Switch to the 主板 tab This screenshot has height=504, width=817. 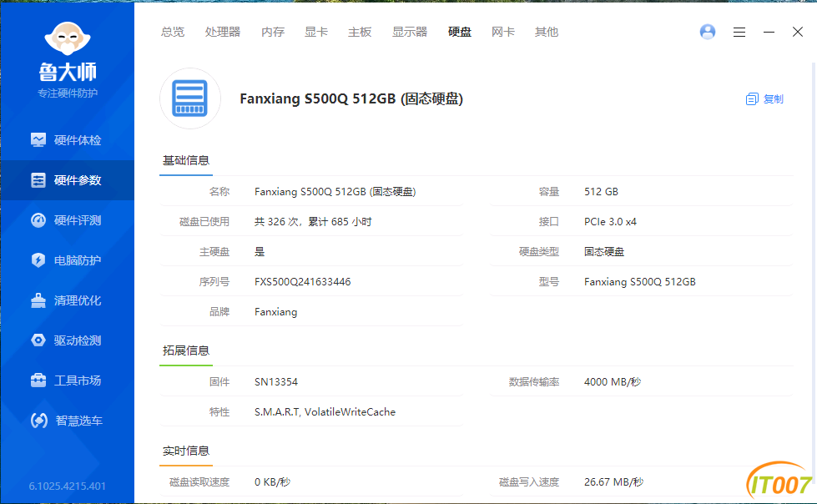coord(360,32)
